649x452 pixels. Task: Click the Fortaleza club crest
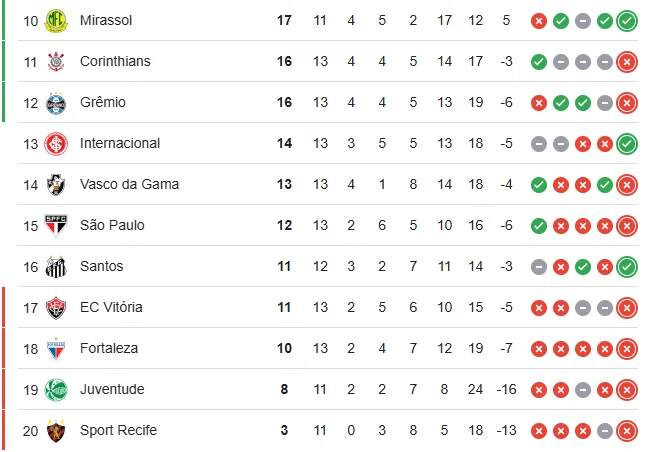56,348
